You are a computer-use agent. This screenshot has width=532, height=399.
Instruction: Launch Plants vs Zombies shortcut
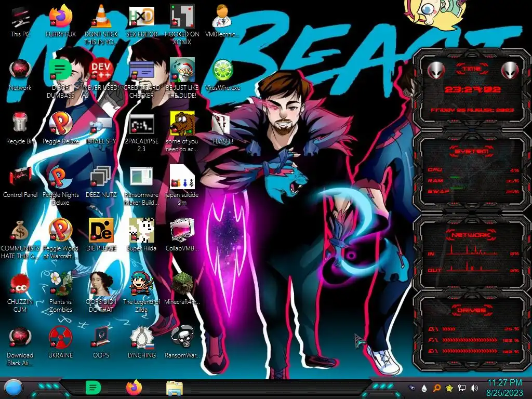60,284
